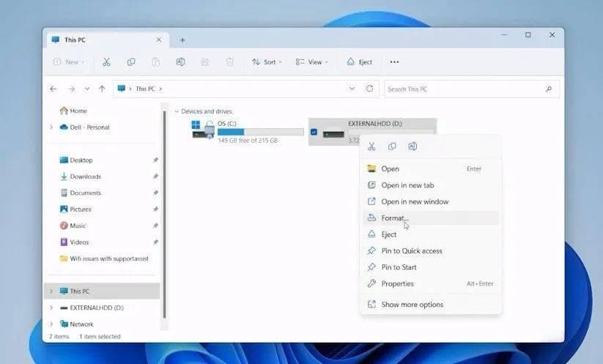Open Downloads in the sidebar
The image size is (603, 364).
click(x=81, y=177)
